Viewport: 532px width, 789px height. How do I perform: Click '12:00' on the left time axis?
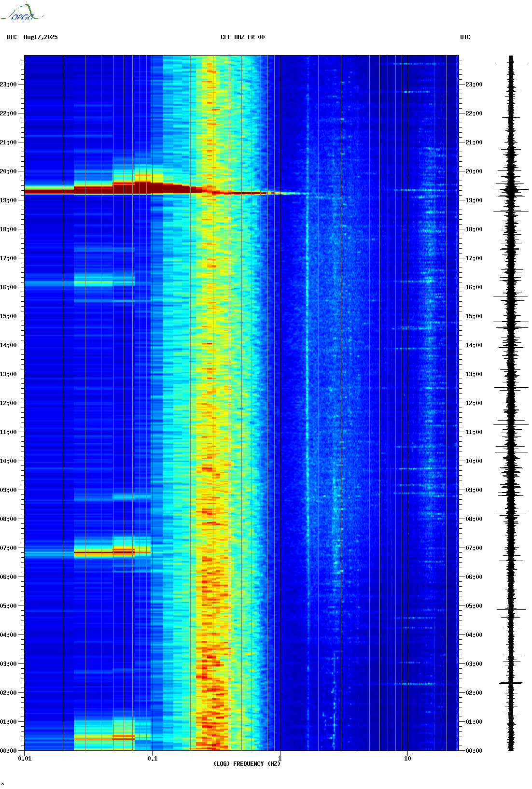[x=8, y=403]
